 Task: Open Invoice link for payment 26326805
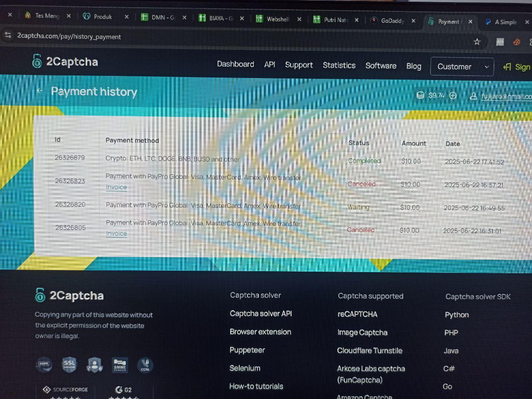pos(116,234)
